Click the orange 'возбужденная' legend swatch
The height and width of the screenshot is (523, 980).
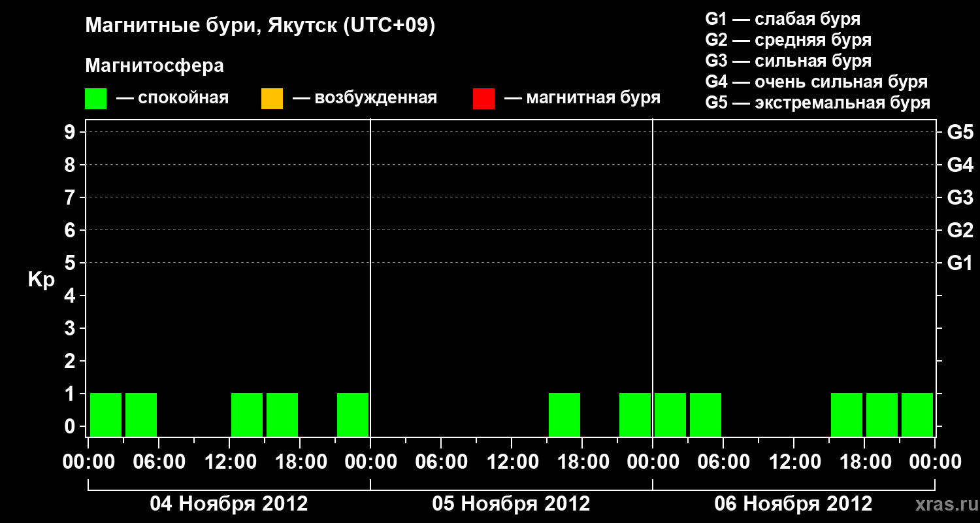pyautogui.click(x=272, y=99)
